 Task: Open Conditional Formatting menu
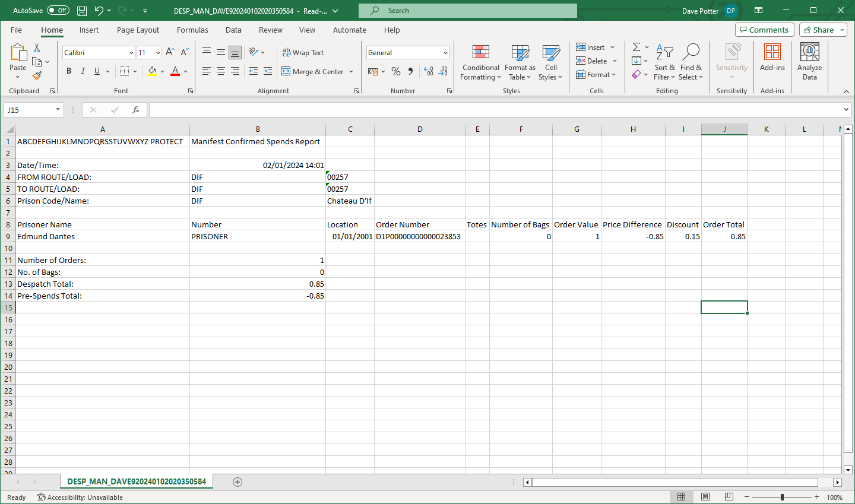coord(480,62)
